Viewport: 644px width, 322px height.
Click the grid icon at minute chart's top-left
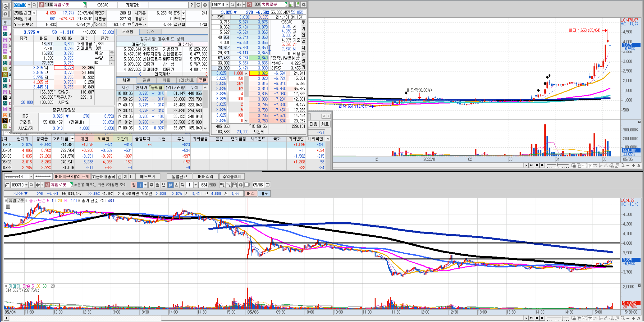[8, 206]
